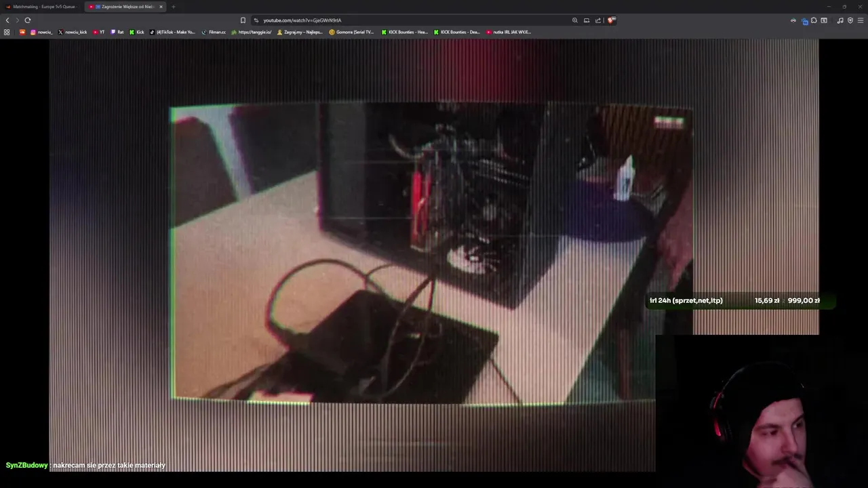Image resolution: width=868 pixels, height=488 pixels.
Task: Click the 'nakrecam sie przez takie materiały' chat message
Action: click(109, 466)
